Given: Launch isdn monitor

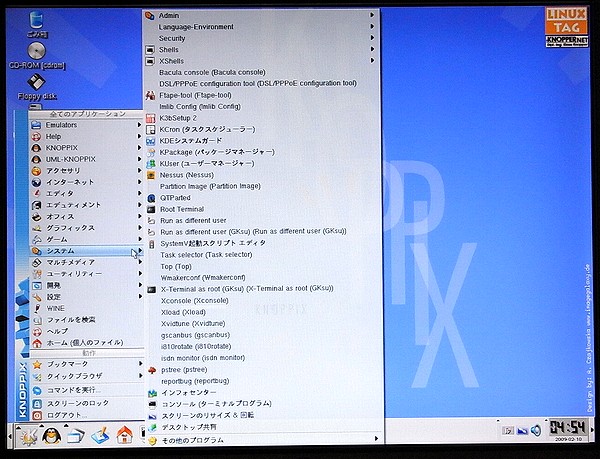Looking at the screenshot, I should [203, 358].
